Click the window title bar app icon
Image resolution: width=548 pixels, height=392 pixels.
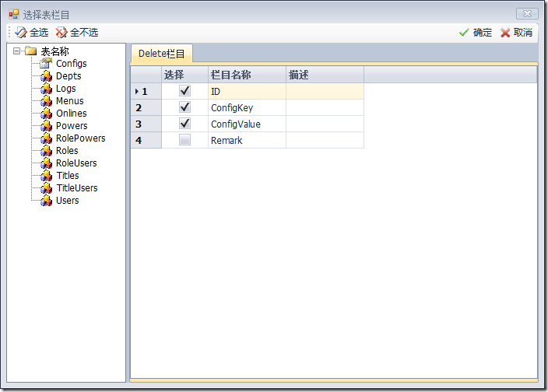coord(14,14)
